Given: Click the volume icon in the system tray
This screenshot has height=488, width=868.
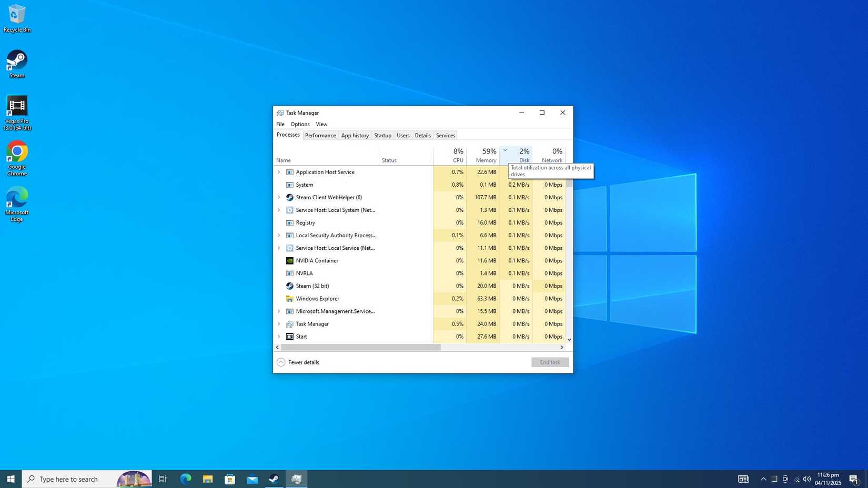Looking at the screenshot, I should click(806, 479).
